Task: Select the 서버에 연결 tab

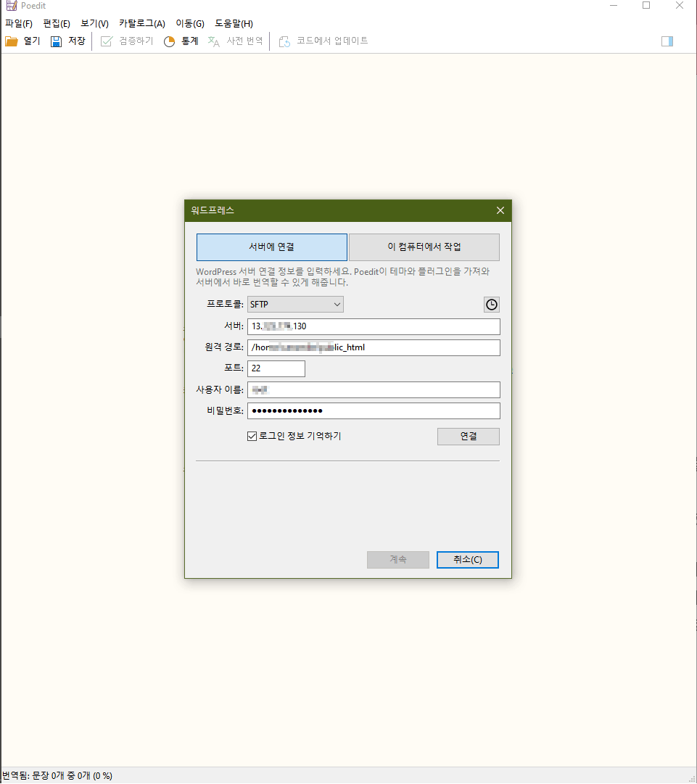Action: (272, 247)
